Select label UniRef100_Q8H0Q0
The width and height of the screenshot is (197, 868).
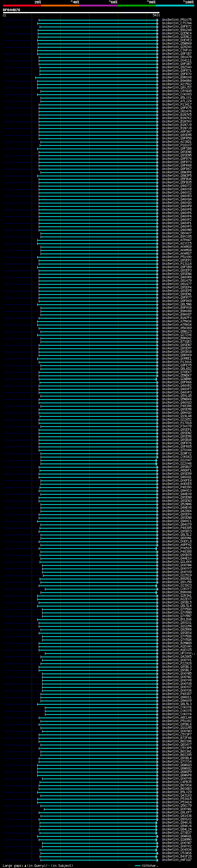click(x=176, y=413)
